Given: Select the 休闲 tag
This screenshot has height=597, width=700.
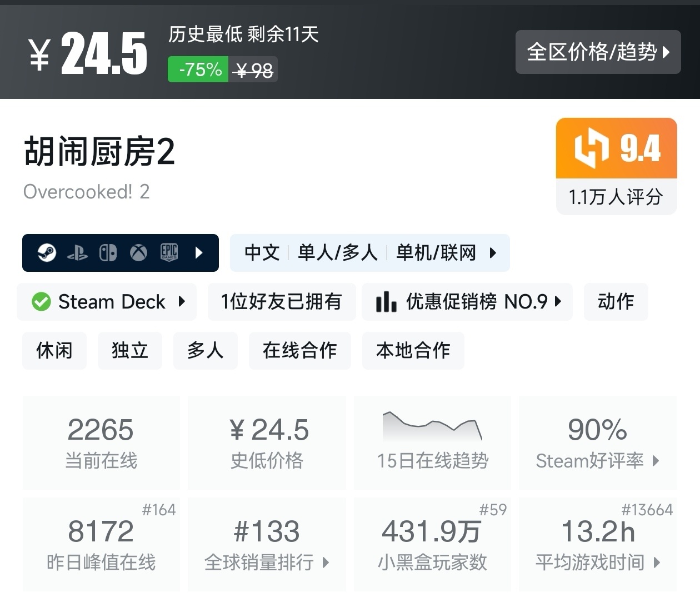Looking at the screenshot, I should tap(54, 350).
